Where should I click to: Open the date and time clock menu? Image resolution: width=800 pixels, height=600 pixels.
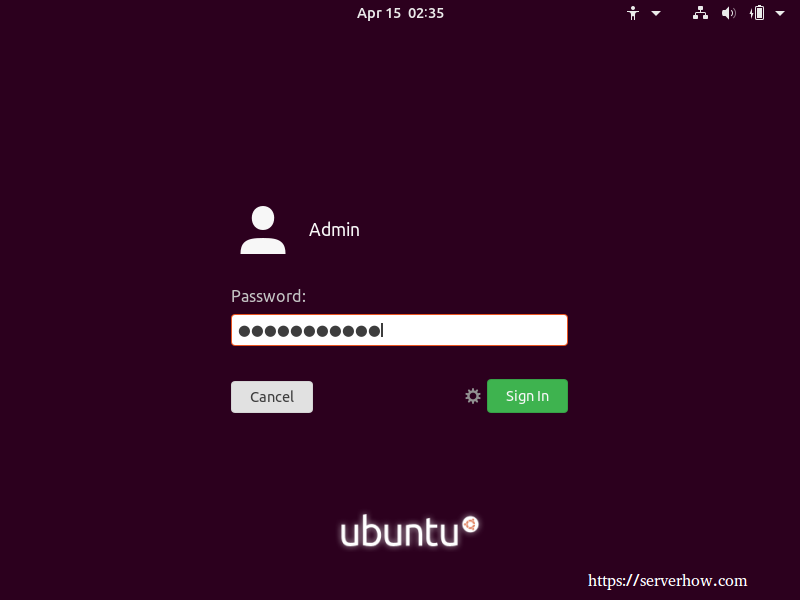pos(401,13)
